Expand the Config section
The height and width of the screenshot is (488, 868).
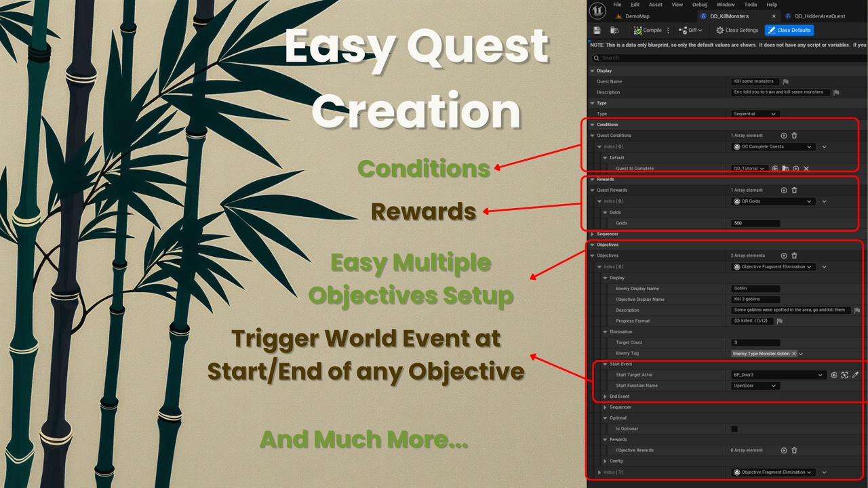pyautogui.click(x=605, y=461)
